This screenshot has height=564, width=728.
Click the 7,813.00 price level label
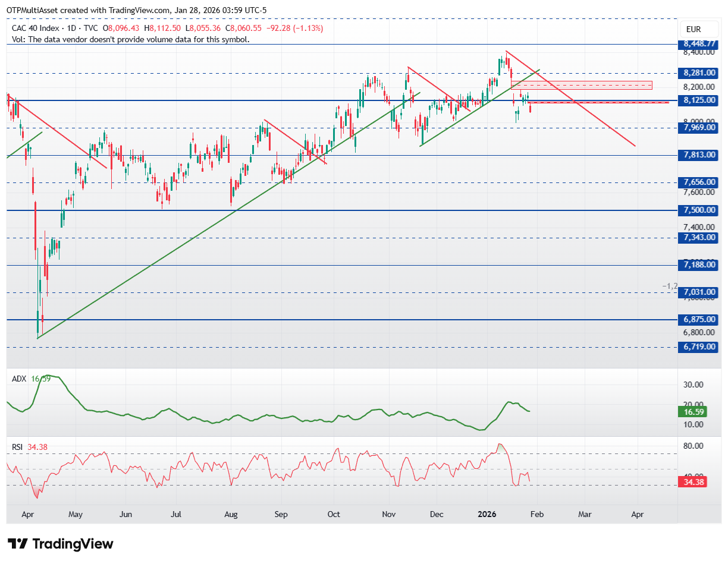[x=698, y=155]
